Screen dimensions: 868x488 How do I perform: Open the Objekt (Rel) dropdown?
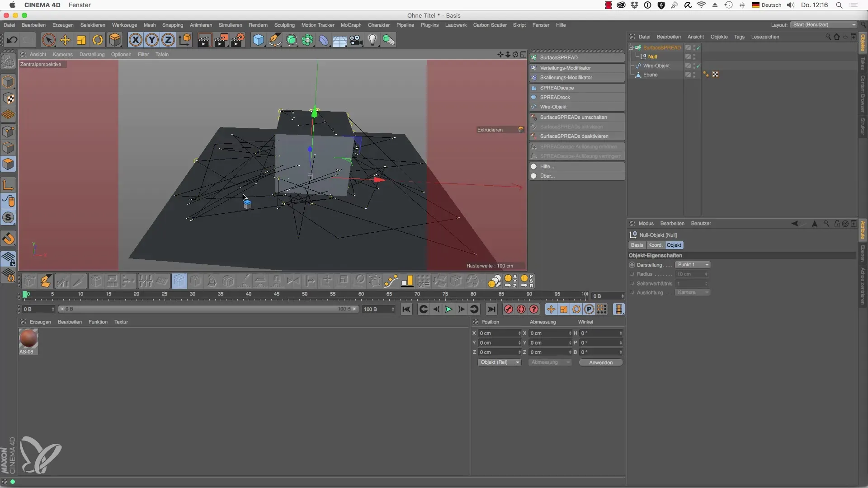pyautogui.click(x=499, y=362)
